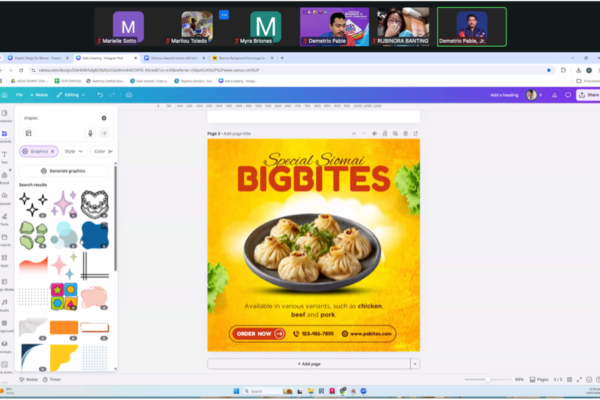Clear the shapes search field
Viewport: 600px width, 400px height.
[x=104, y=118]
